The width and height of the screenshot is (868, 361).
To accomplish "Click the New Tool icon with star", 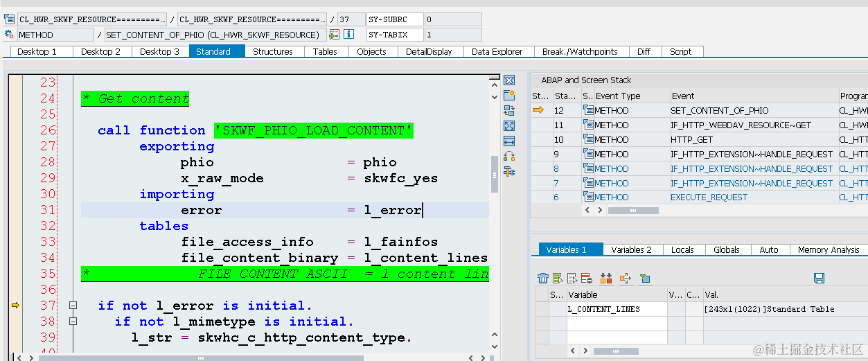I will click(509, 95).
